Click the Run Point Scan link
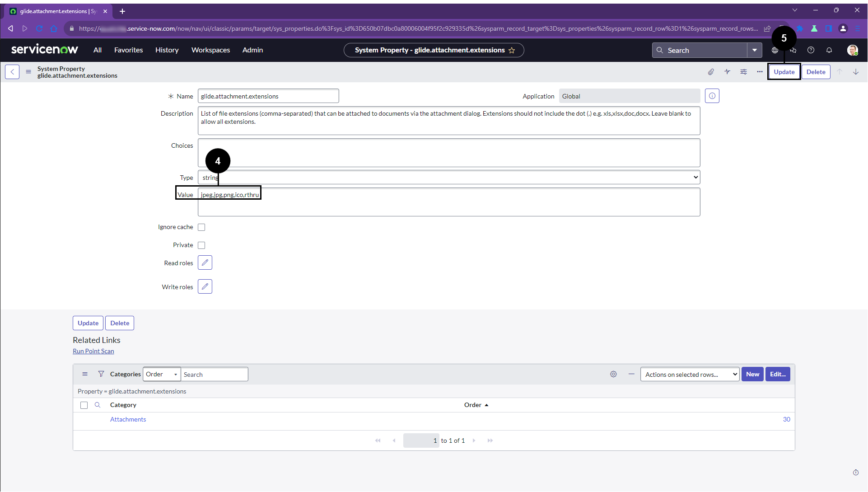The width and height of the screenshot is (868, 492). (93, 351)
